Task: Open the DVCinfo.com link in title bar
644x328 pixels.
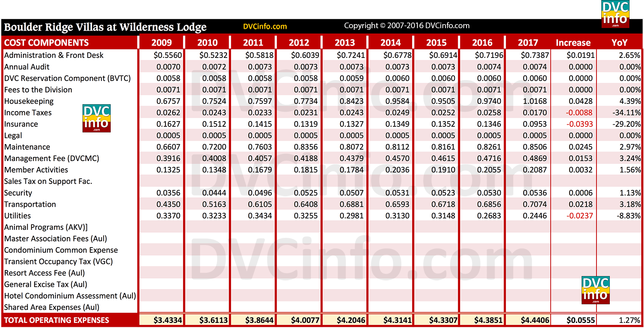Action: pos(265,27)
